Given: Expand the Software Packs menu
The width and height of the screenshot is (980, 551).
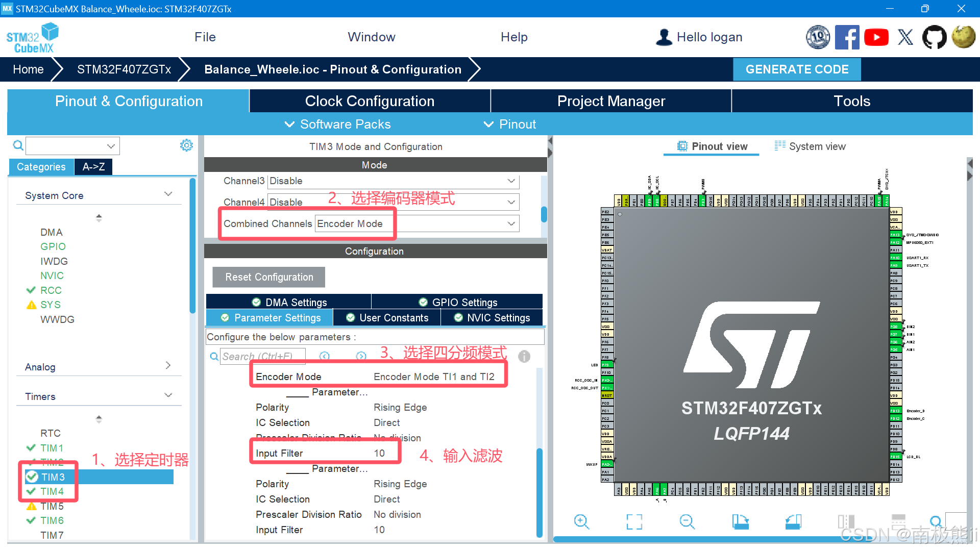Looking at the screenshot, I should click(338, 124).
